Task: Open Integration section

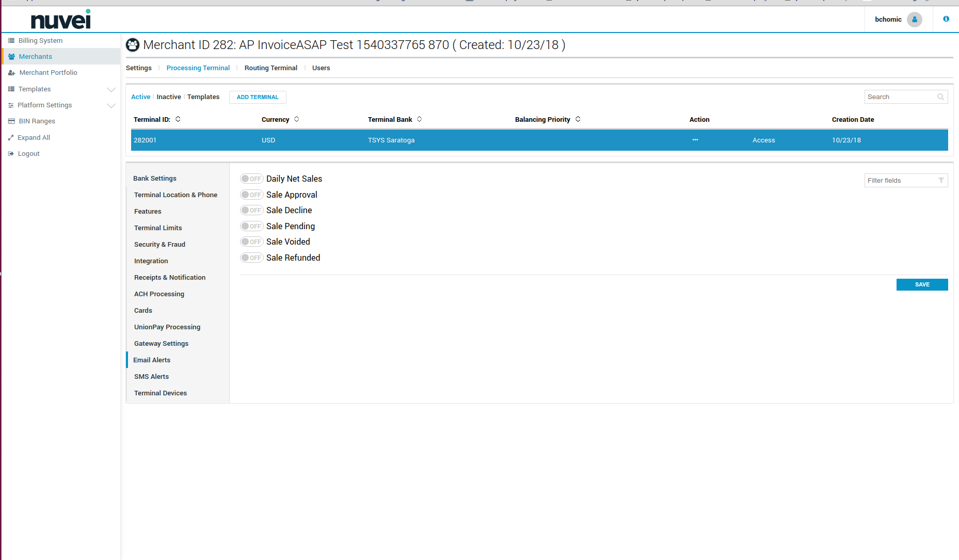Action: coord(151,261)
